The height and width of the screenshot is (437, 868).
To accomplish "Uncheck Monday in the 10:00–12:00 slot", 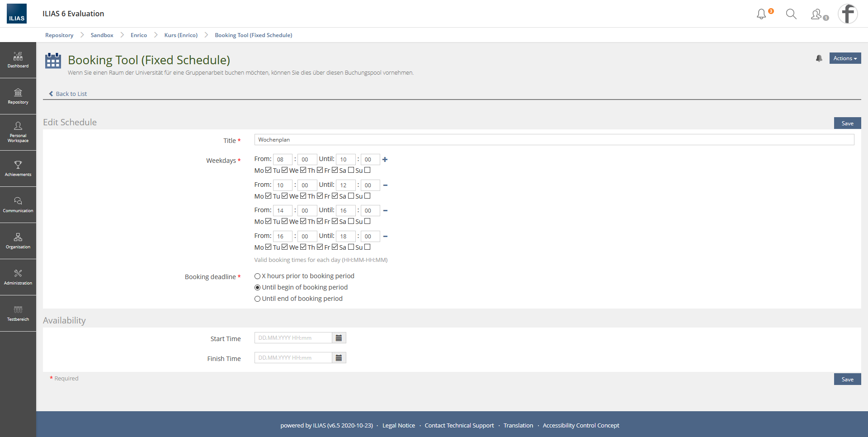I will coord(268,196).
